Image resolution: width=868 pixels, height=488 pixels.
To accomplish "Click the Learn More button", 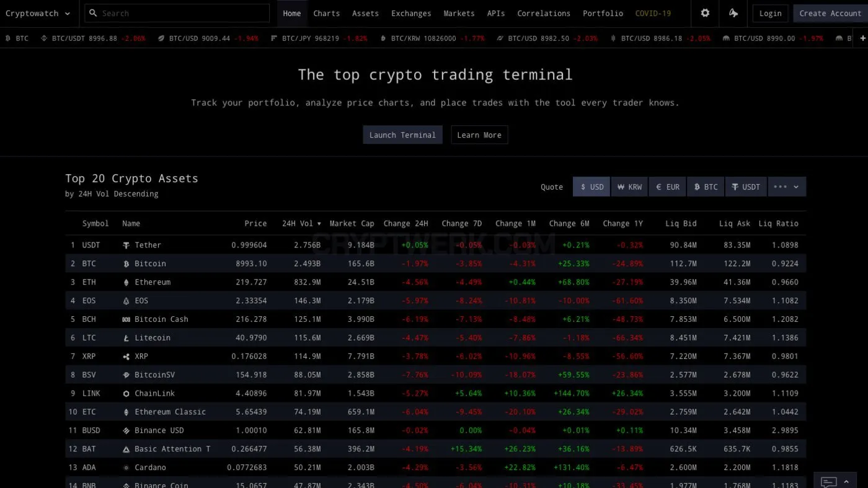I will pyautogui.click(x=479, y=135).
